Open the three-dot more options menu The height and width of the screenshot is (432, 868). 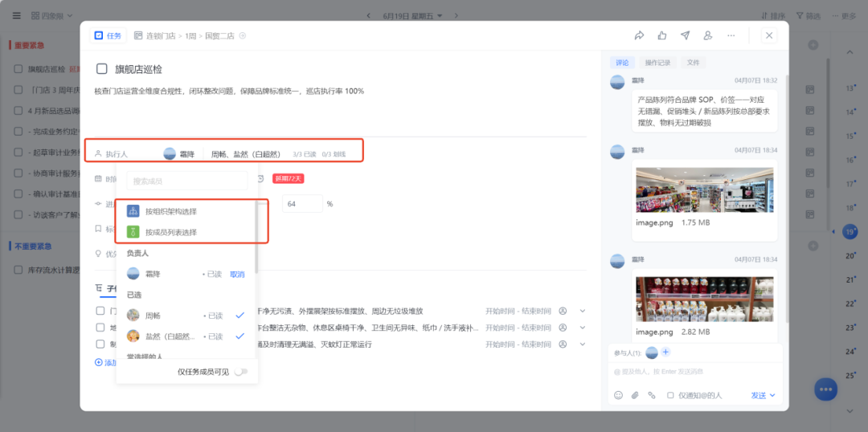pos(731,35)
